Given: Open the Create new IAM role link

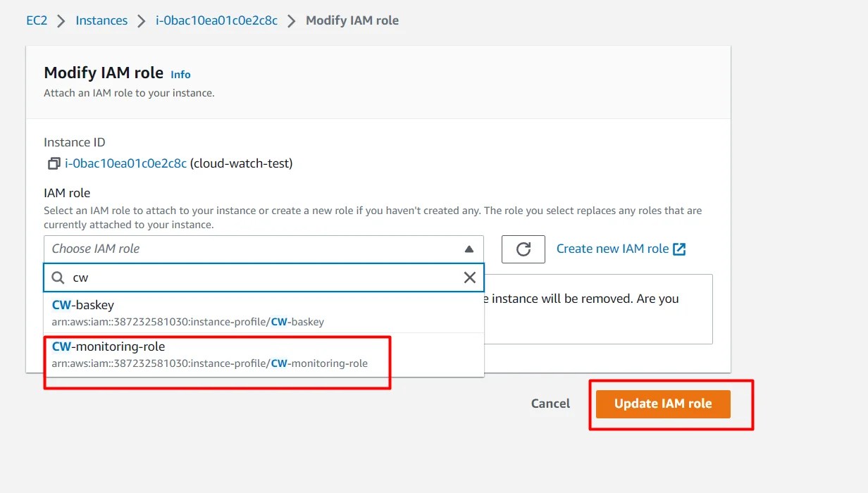Looking at the screenshot, I should pyautogui.click(x=611, y=248).
